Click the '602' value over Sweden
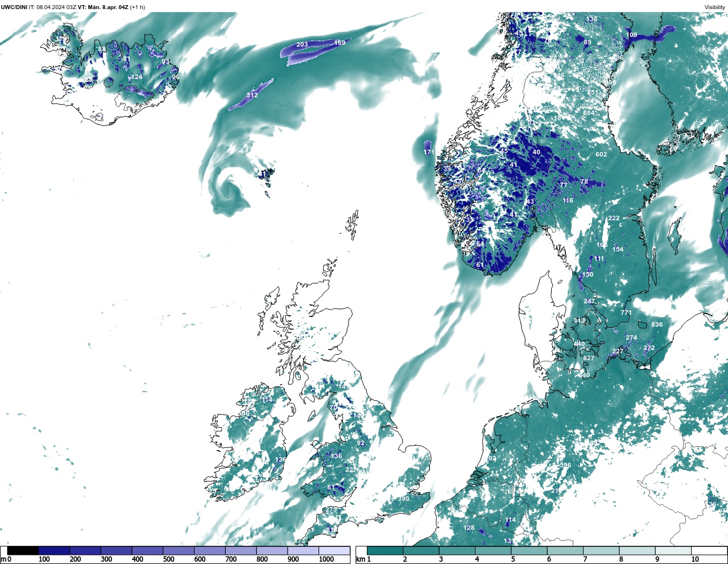Viewport: 728px width, 564px height. pos(601,154)
